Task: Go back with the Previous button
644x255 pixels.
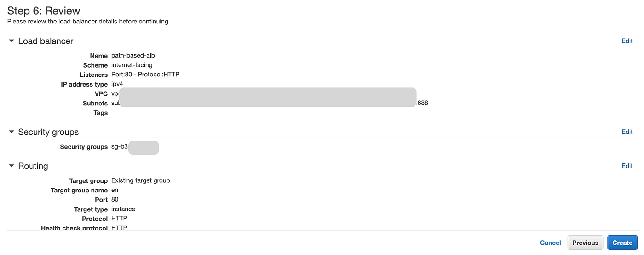Action: tap(585, 243)
